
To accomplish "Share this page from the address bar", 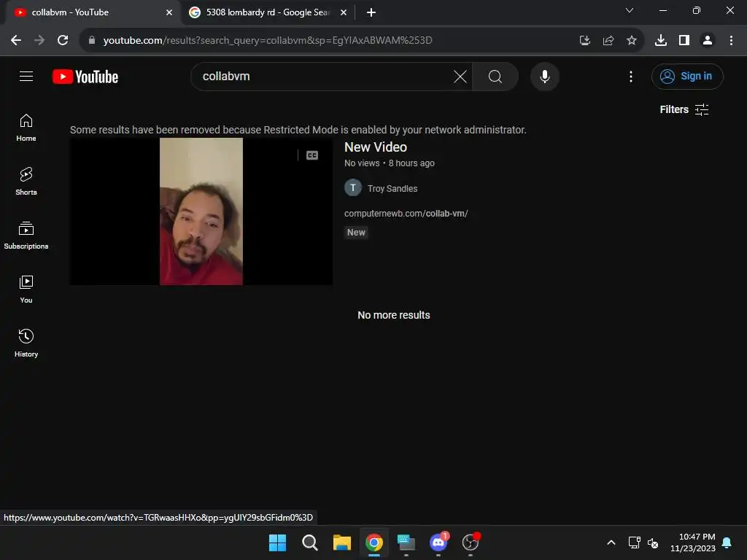I will click(x=608, y=41).
